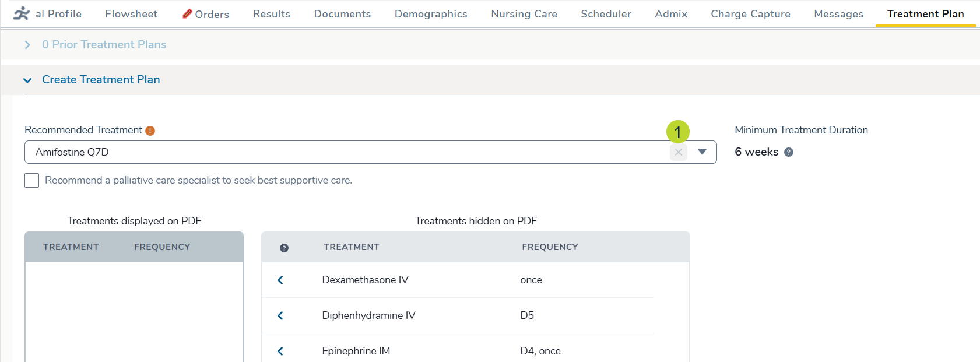Screen dimensions: 980x362
Task: Open the Messages tab
Action: point(838,14)
